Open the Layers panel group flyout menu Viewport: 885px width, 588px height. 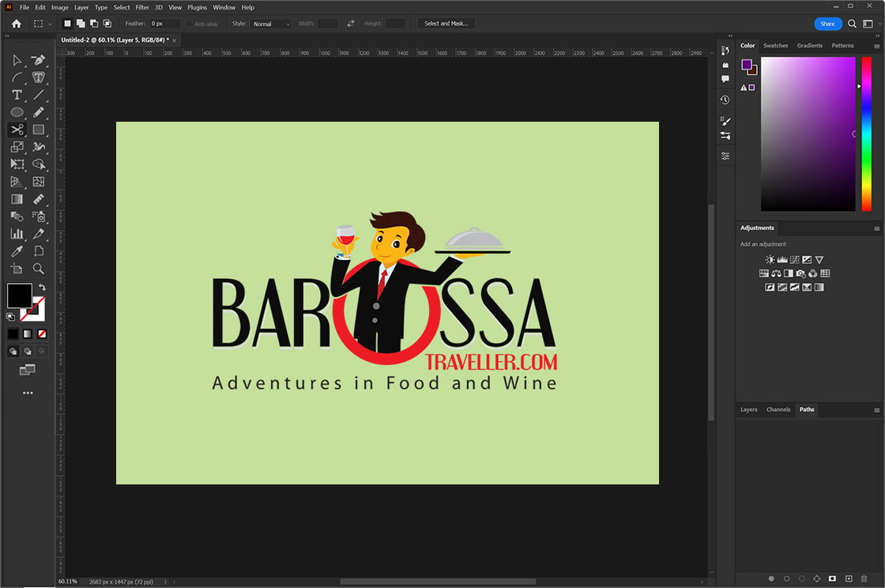pos(876,410)
